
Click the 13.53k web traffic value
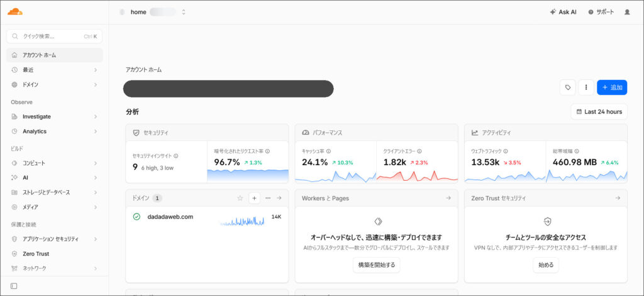[x=485, y=162]
